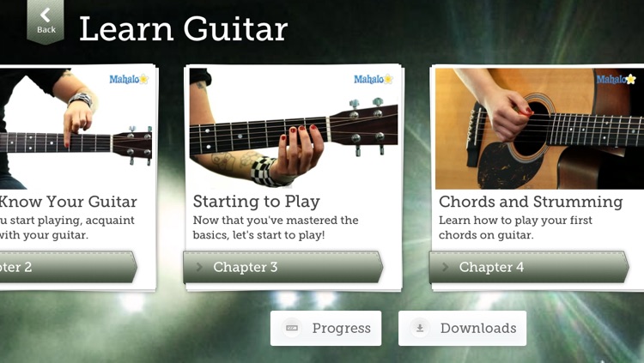Go back using the Back arrow ribbon

pyautogui.click(x=46, y=21)
